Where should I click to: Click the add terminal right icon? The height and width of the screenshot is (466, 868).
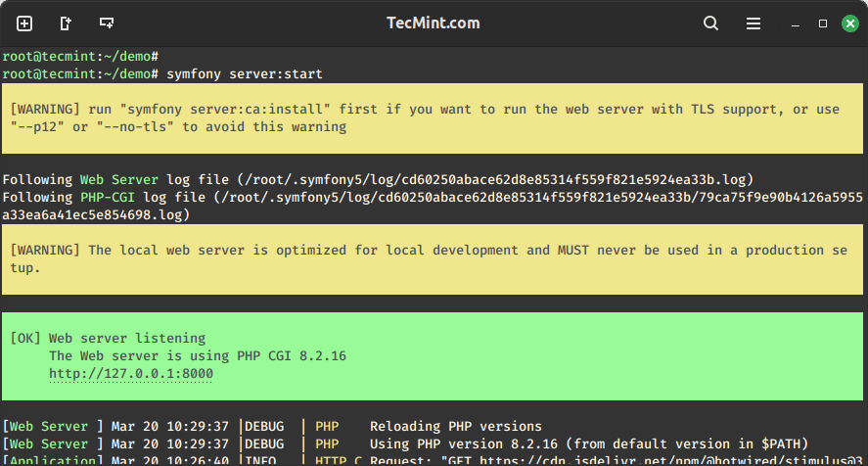coord(66,23)
